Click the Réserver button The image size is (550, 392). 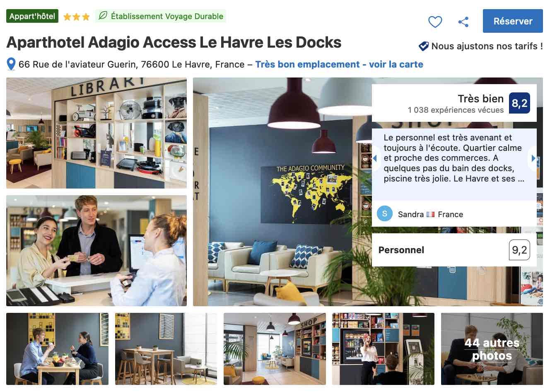tap(513, 21)
